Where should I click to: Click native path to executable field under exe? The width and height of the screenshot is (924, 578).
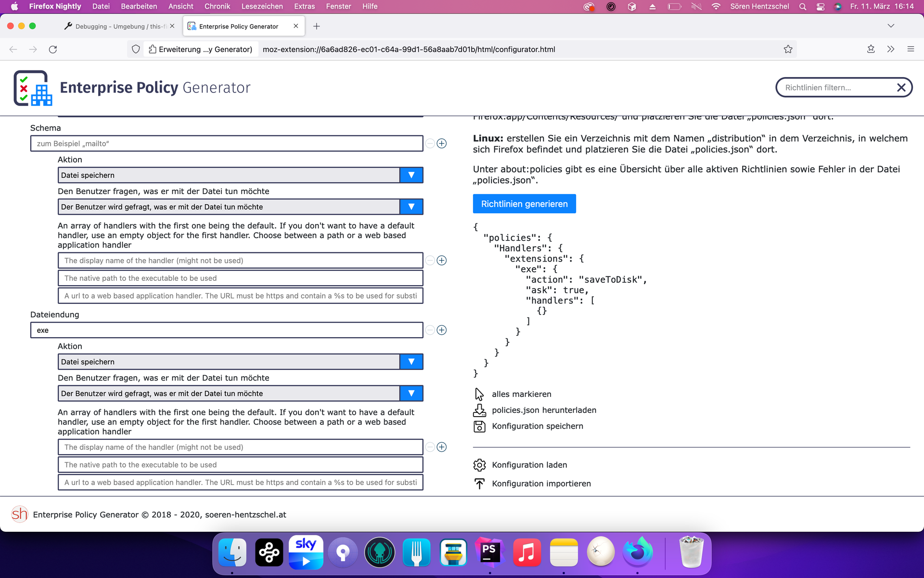pos(240,465)
